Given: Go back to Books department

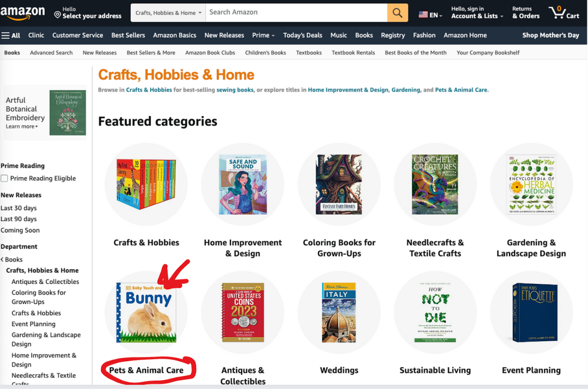Looking at the screenshot, I should click(x=14, y=259).
